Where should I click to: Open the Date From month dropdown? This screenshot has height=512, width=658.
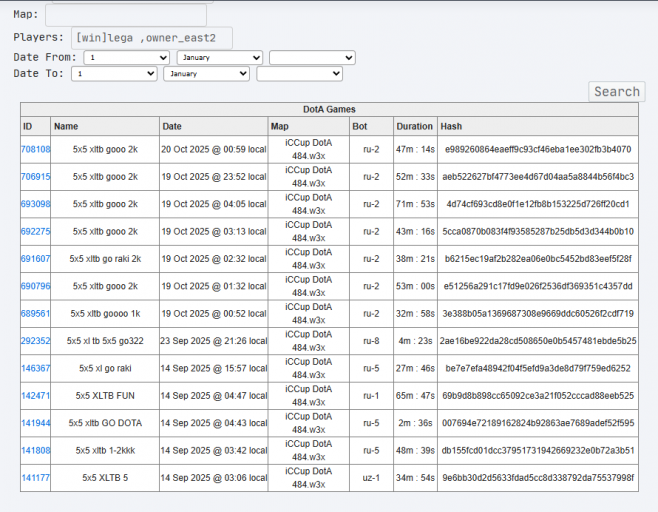click(x=220, y=57)
